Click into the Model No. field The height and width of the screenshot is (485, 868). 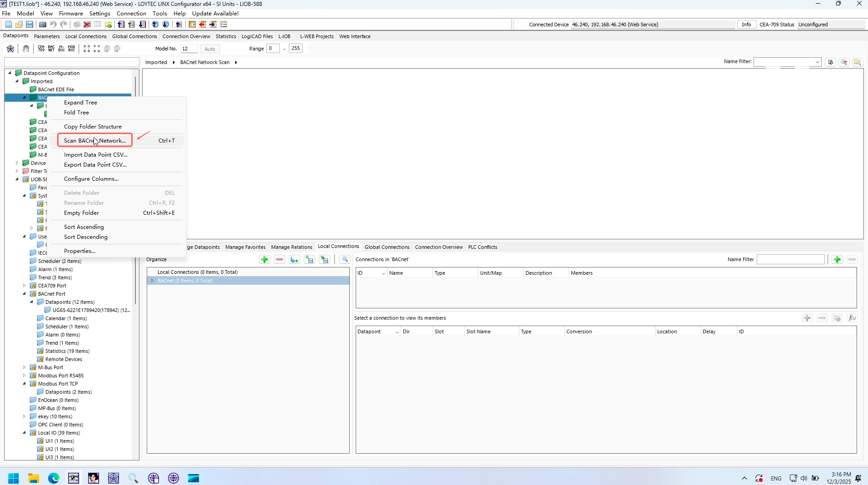tap(188, 49)
